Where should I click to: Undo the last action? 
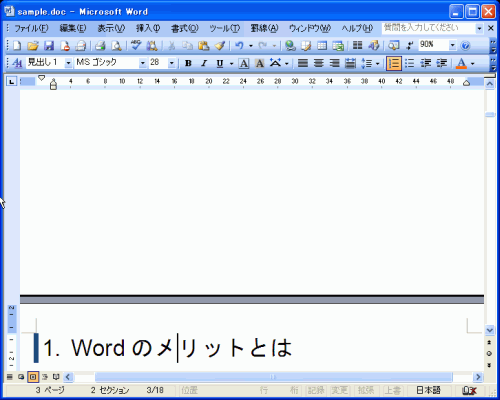pyautogui.click(x=239, y=45)
